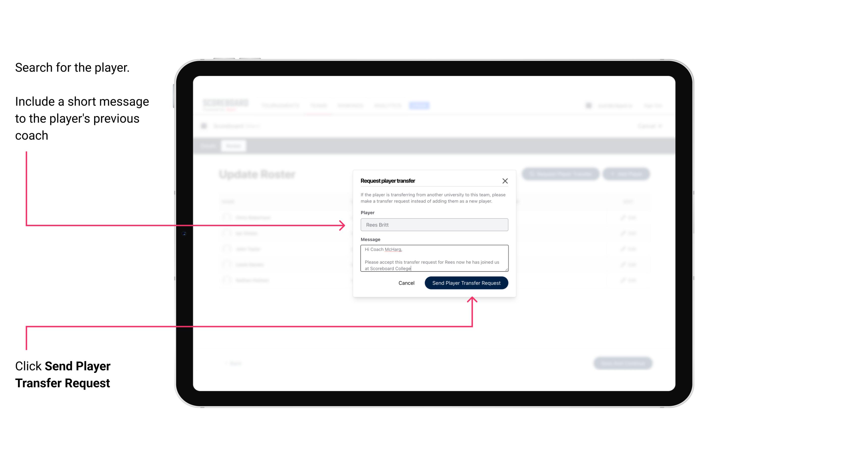The height and width of the screenshot is (467, 868).
Task: Select the Player name input field
Action: point(434,225)
